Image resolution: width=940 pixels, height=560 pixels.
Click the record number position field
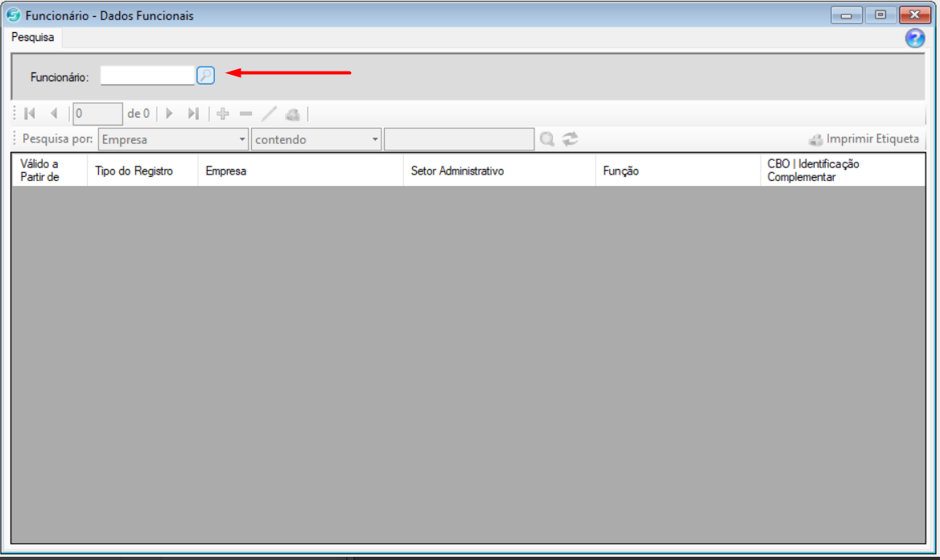point(97,113)
